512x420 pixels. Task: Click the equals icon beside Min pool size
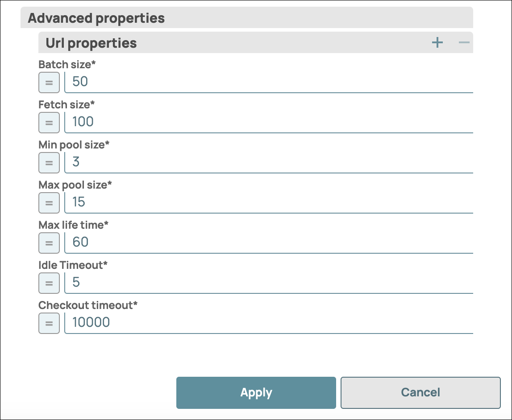point(49,163)
